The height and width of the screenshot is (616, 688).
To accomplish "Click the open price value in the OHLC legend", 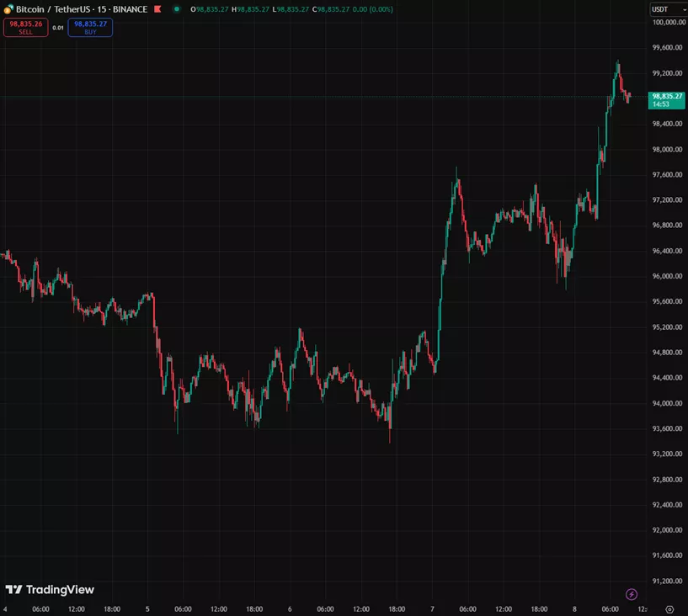I will click(211, 9).
